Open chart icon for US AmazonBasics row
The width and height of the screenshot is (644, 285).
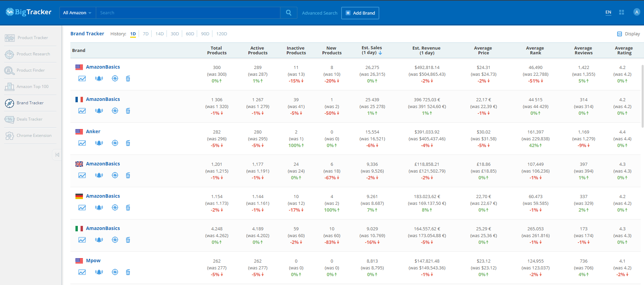[82, 78]
